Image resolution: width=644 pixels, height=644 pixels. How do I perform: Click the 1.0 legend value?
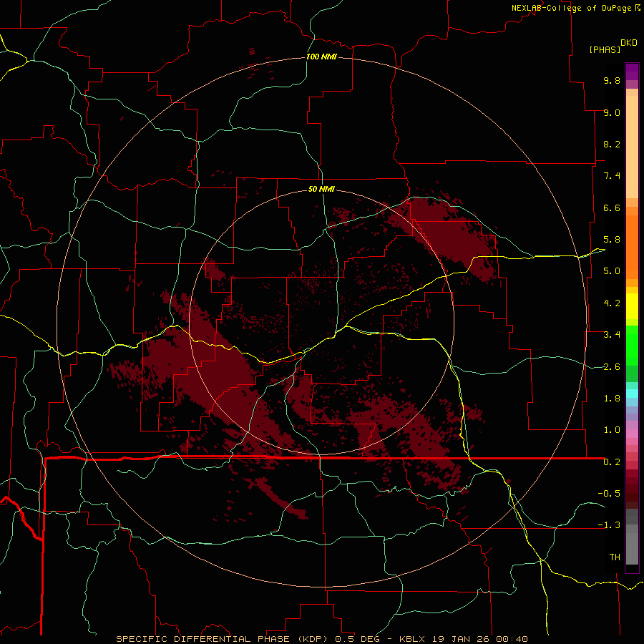pos(612,430)
